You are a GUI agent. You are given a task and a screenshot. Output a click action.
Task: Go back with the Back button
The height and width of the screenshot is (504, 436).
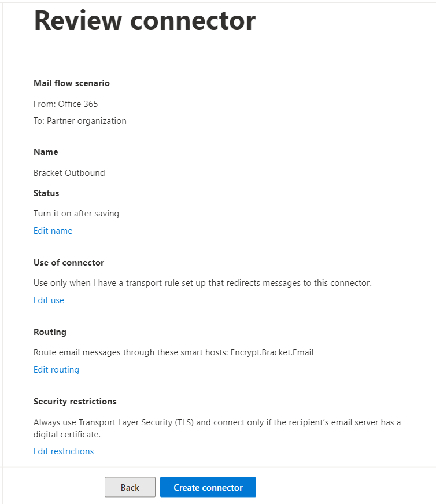[x=130, y=487]
